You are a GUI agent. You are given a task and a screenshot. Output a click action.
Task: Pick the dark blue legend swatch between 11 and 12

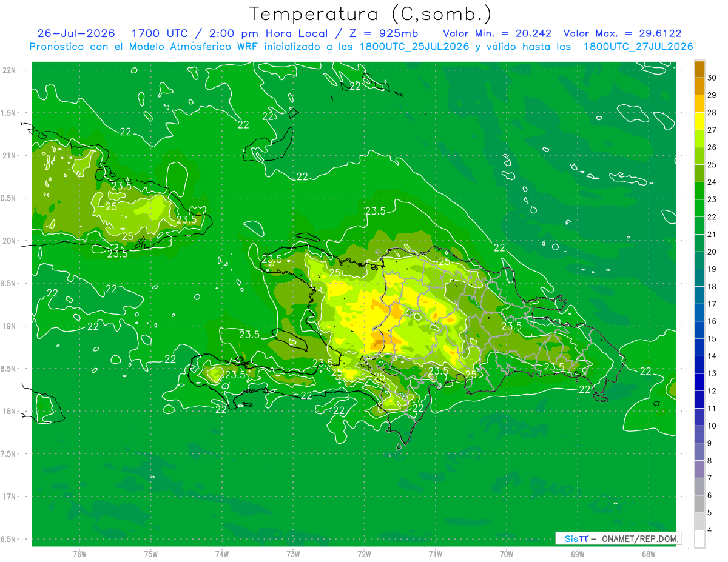pyautogui.click(x=699, y=400)
